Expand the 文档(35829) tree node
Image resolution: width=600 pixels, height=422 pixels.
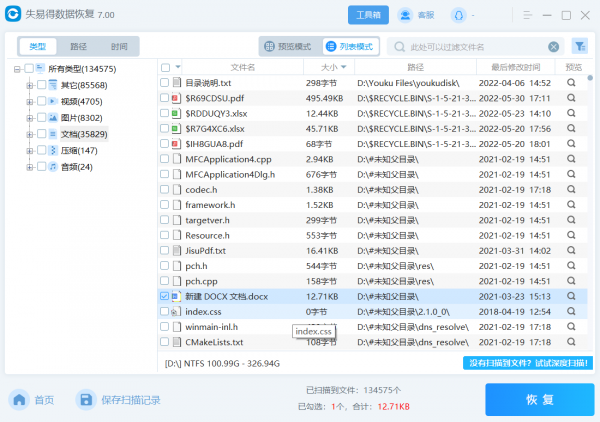(29, 134)
